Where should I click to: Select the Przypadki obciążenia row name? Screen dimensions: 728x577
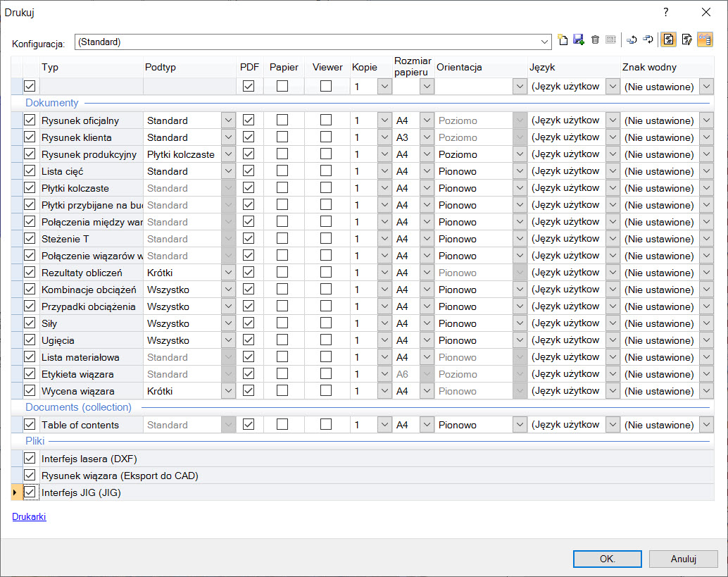point(89,306)
